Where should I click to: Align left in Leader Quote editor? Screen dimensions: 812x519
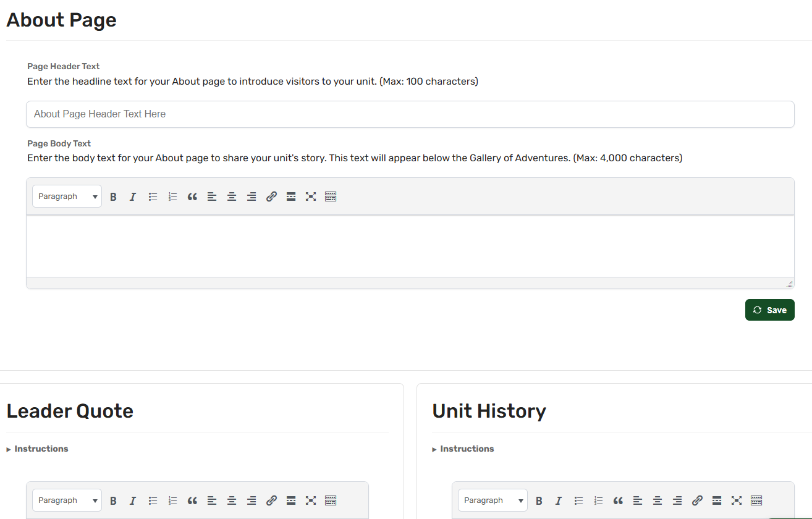pyautogui.click(x=212, y=500)
